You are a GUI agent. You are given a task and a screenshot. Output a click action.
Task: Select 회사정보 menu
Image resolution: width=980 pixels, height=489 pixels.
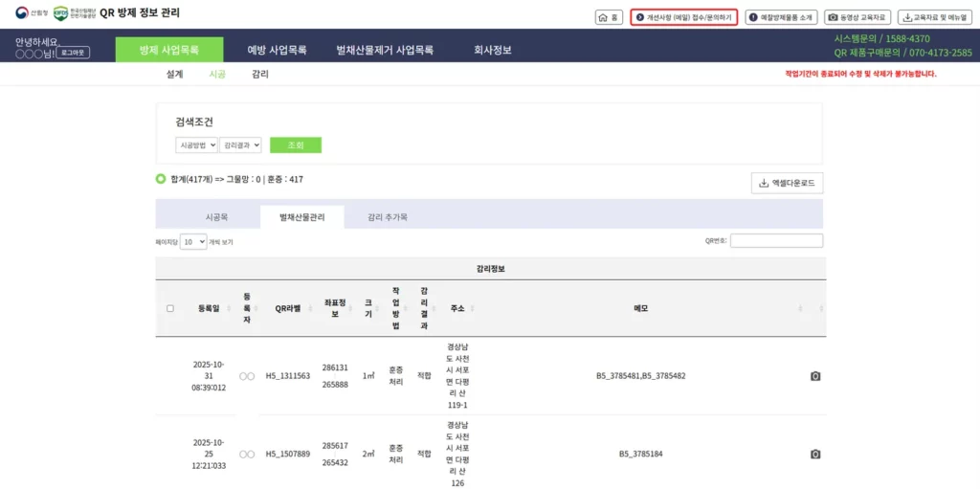(x=493, y=50)
